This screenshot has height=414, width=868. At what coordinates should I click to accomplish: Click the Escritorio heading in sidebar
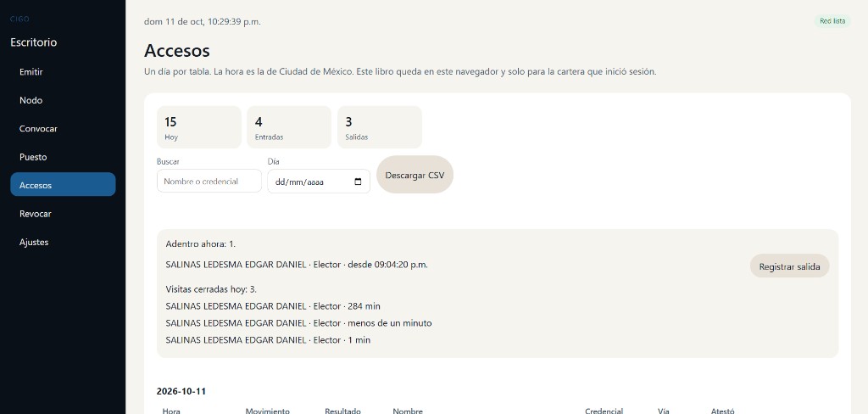point(33,42)
